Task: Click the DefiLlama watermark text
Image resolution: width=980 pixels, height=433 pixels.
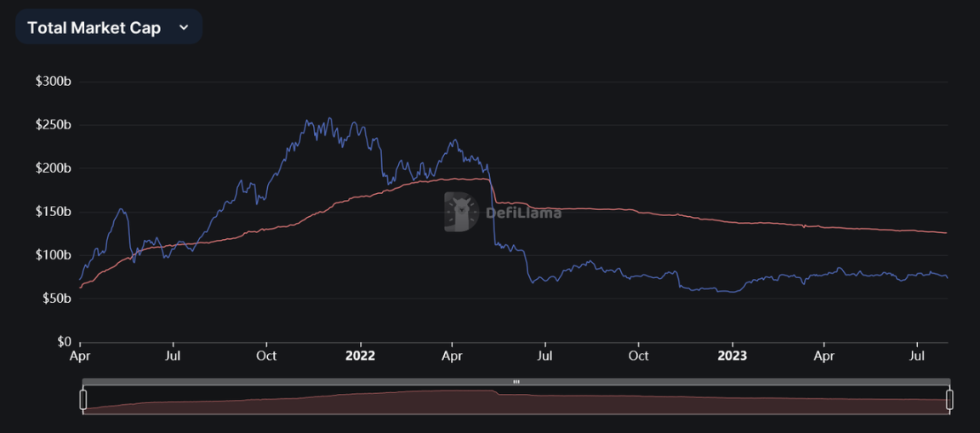Action: [x=523, y=213]
